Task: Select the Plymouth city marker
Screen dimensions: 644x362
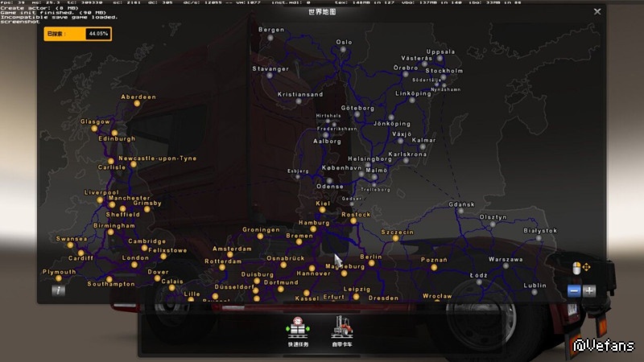Action: (x=59, y=278)
